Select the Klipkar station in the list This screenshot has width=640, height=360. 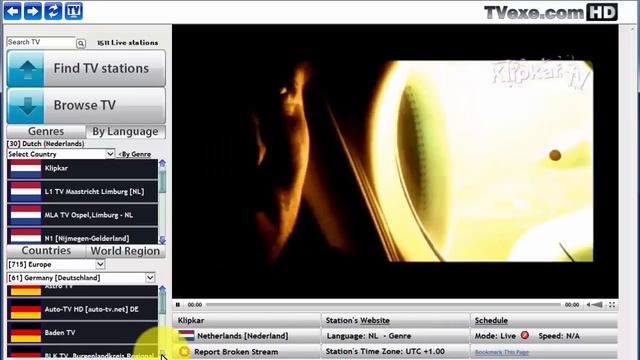pos(82,169)
